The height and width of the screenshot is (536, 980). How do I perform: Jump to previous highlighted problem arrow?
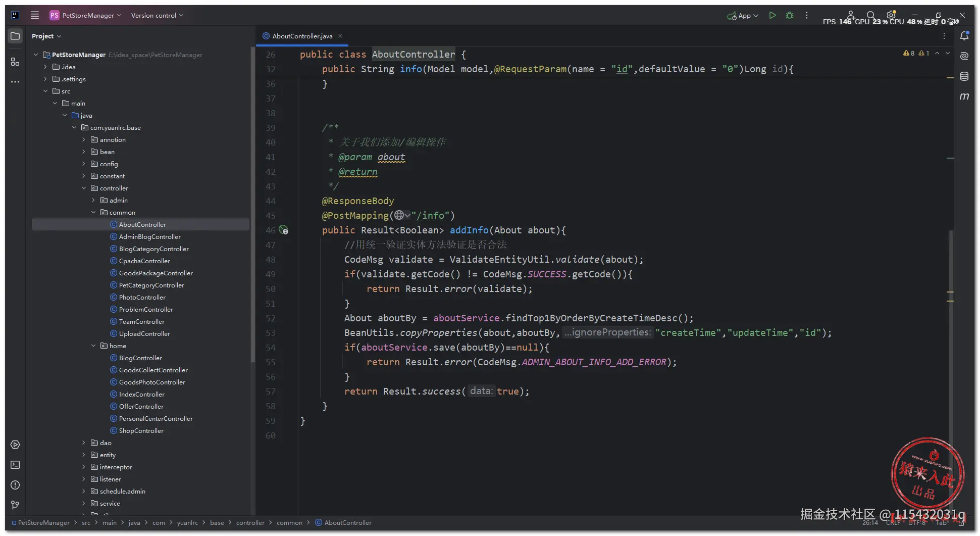(937, 53)
